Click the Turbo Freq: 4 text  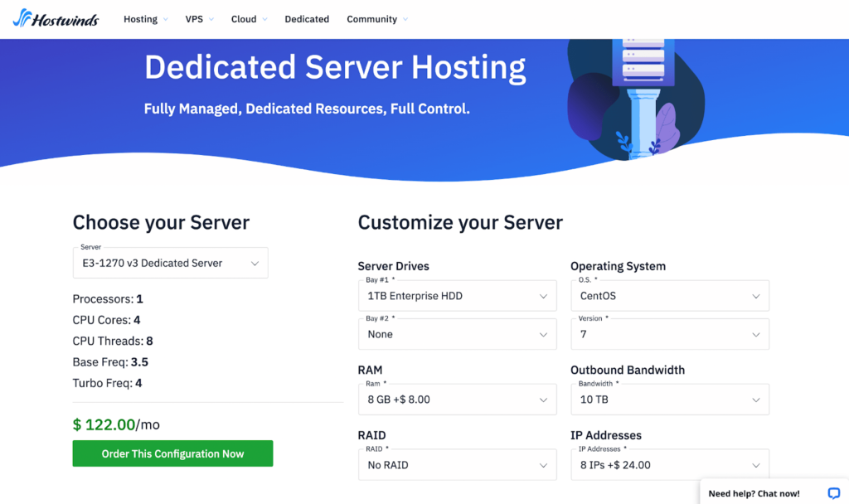click(107, 383)
